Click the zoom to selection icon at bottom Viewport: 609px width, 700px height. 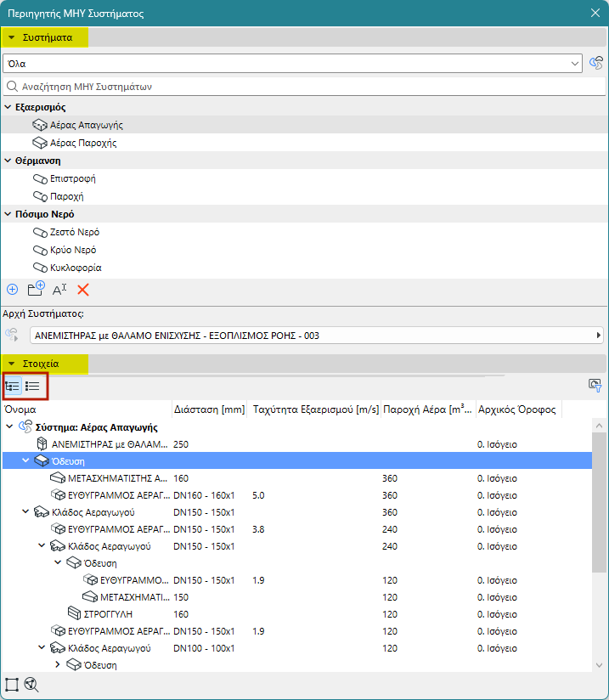(31, 685)
